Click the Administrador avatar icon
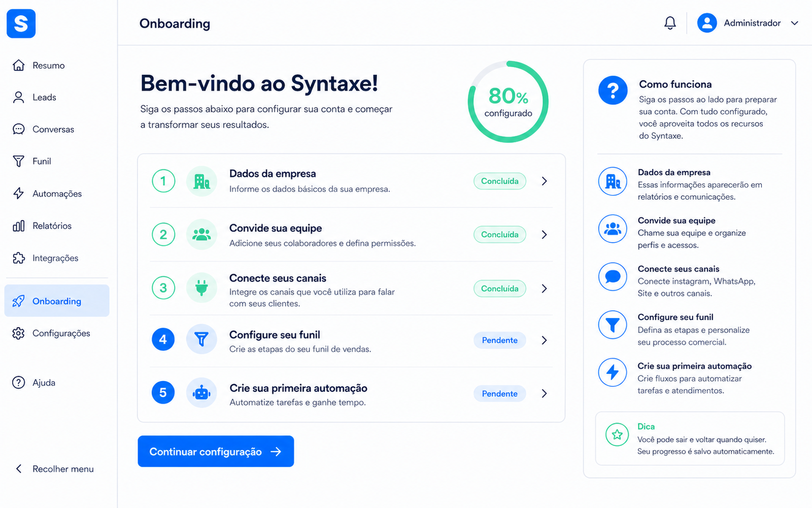The height and width of the screenshot is (508, 812). point(706,23)
